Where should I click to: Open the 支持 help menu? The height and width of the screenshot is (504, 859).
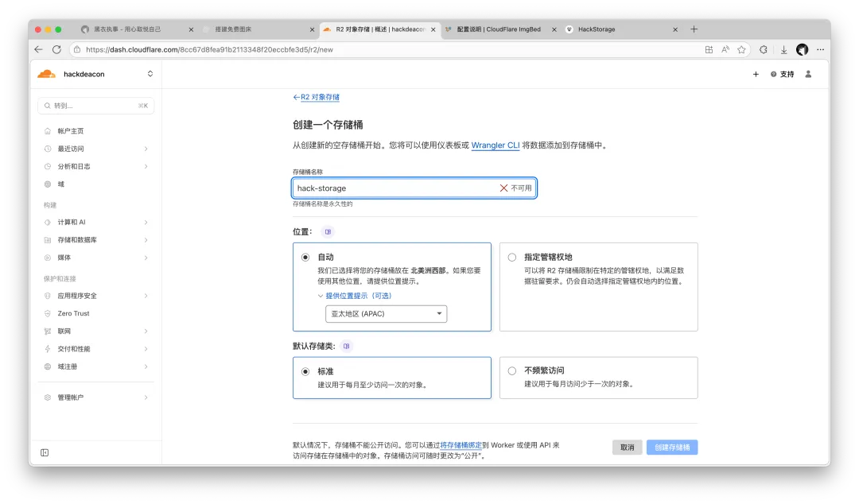click(x=783, y=74)
